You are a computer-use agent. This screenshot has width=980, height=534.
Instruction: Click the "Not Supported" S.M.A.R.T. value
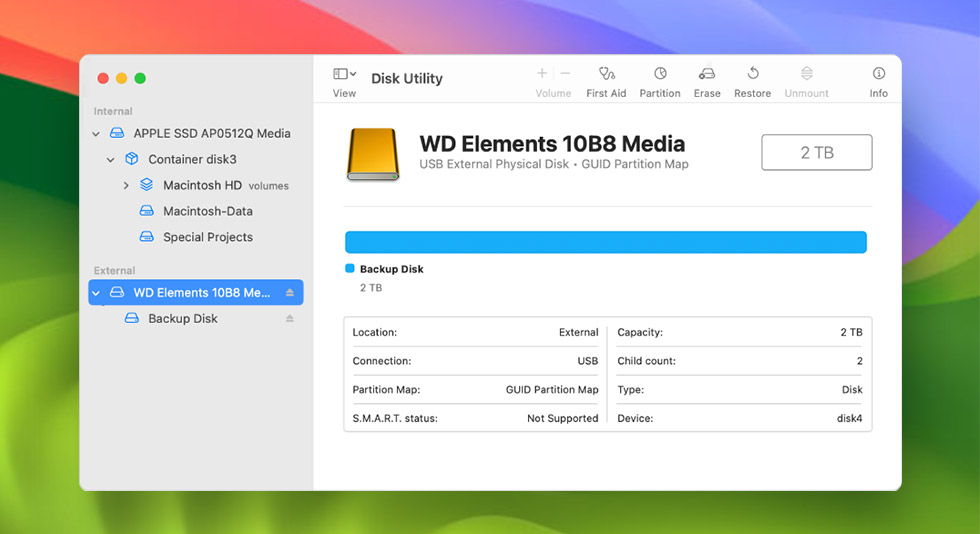(562, 418)
